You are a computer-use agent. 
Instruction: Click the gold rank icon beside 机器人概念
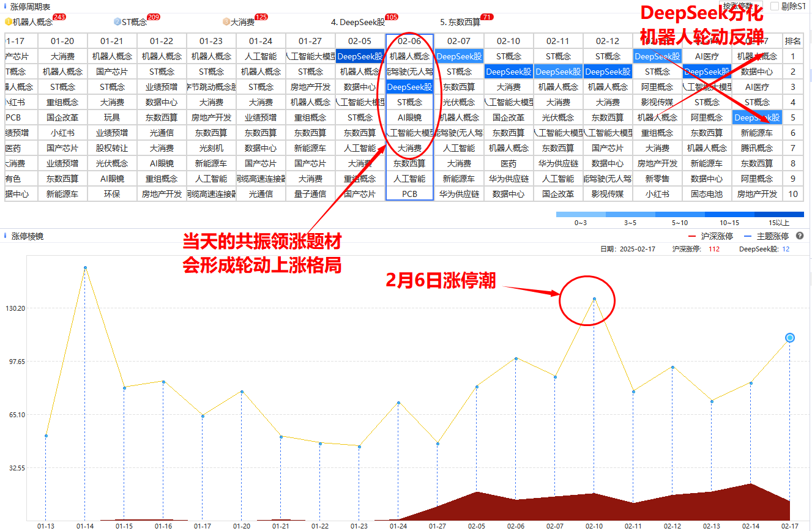coord(9,22)
